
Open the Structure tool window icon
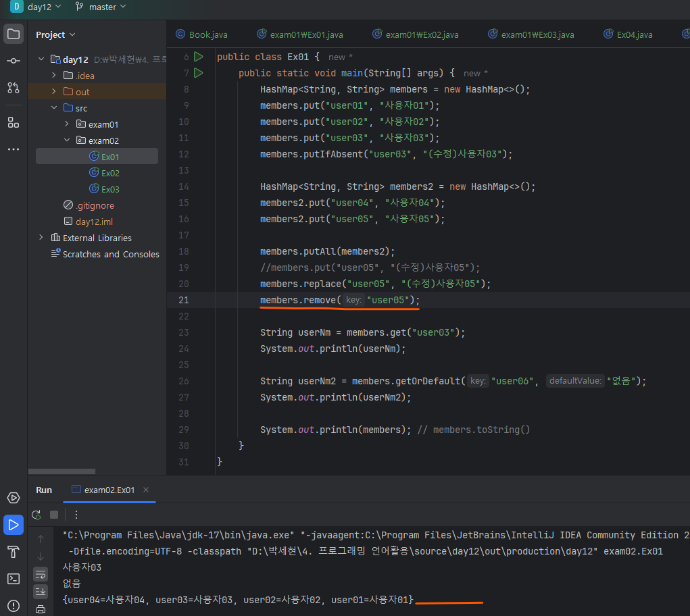14,122
